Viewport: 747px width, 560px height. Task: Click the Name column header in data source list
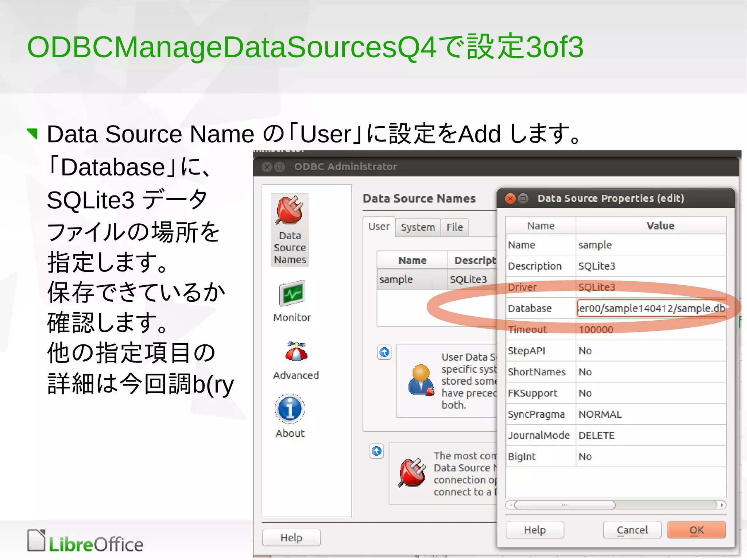(x=412, y=260)
